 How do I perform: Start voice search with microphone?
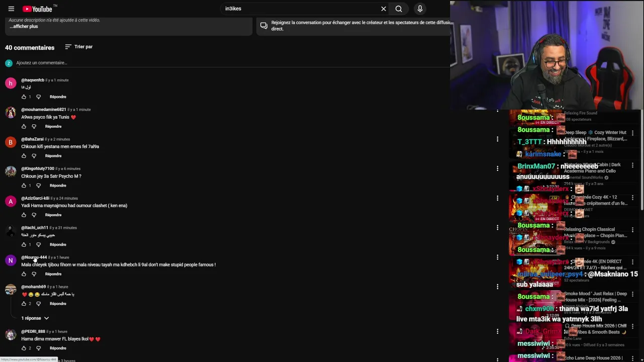(x=420, y=9)
